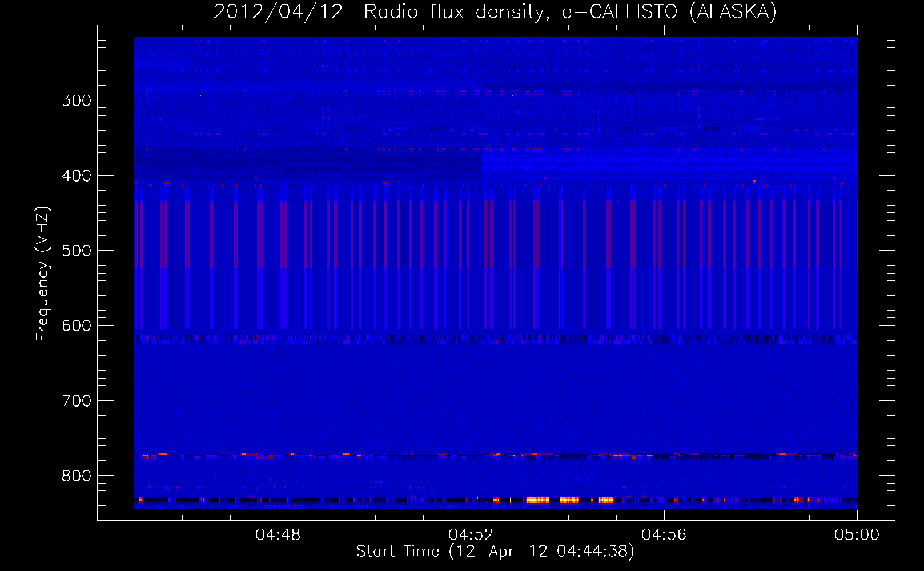Click the 05:00 time tick label
The height and width of the screenshot is (571, 924).
click(x=857, y=534)
